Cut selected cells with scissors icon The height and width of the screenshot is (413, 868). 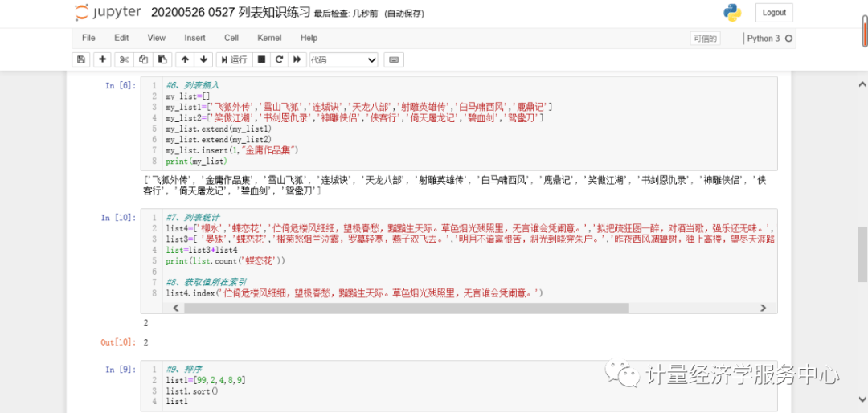click(124, 59)
